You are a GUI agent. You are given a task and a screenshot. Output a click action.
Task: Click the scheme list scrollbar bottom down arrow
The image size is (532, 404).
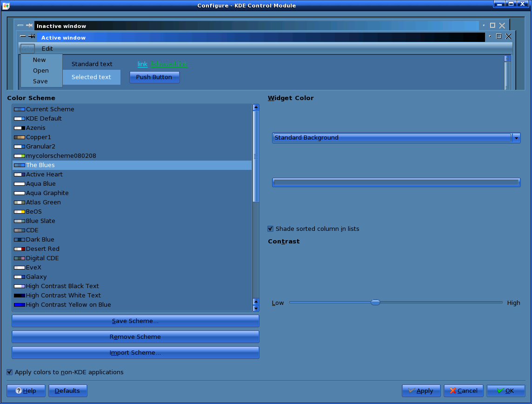(256, 309)
